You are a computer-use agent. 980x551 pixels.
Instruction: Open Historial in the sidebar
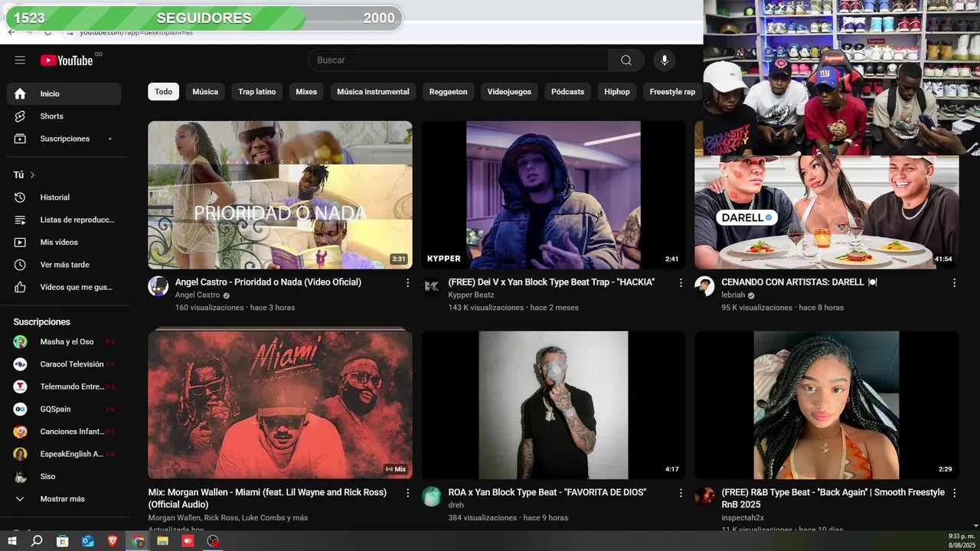(x=64, y=197)
